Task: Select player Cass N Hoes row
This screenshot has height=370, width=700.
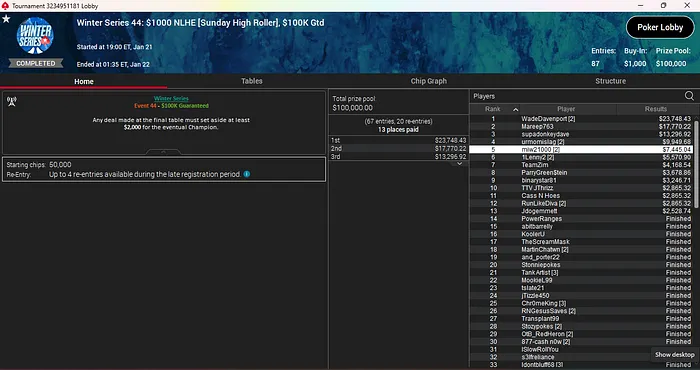Action: (581, 195)
